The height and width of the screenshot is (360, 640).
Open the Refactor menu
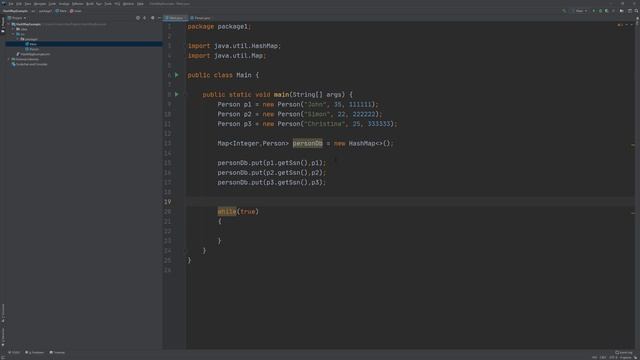[x=78, y=4]
